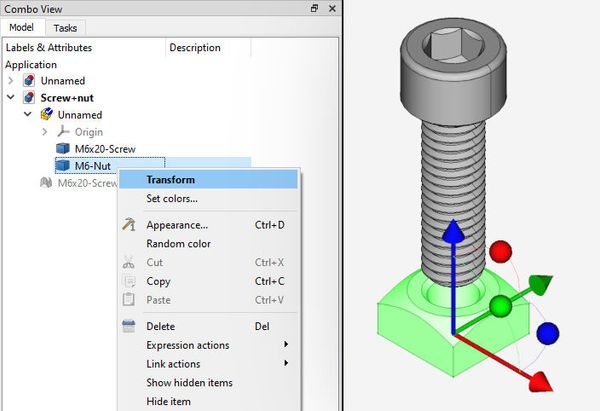600x411 pixels.
Task: Click the Unnamed part container icon
Action: click(46, 114)
